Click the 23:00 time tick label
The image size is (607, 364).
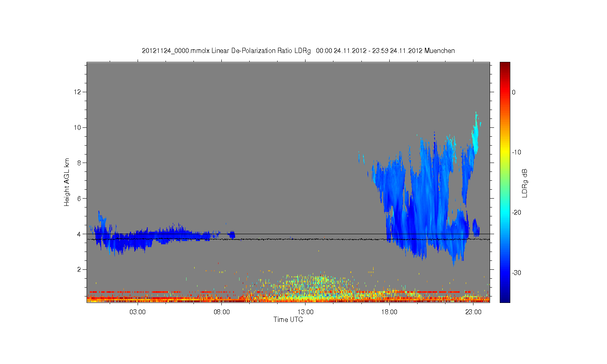pos(473,312)
